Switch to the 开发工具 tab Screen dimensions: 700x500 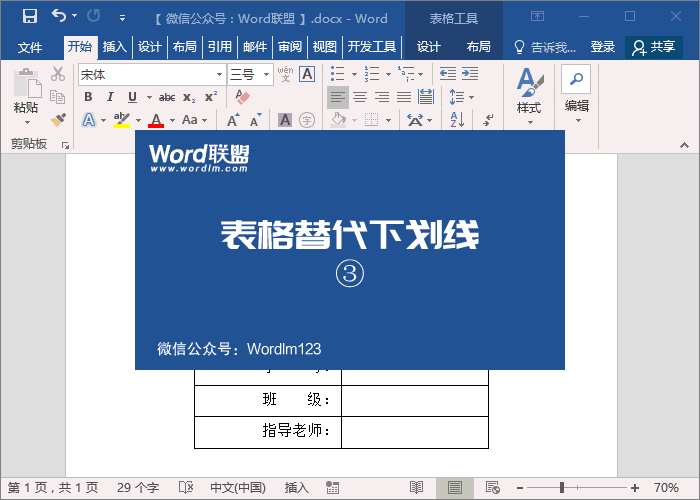click(x=371, y=46)
